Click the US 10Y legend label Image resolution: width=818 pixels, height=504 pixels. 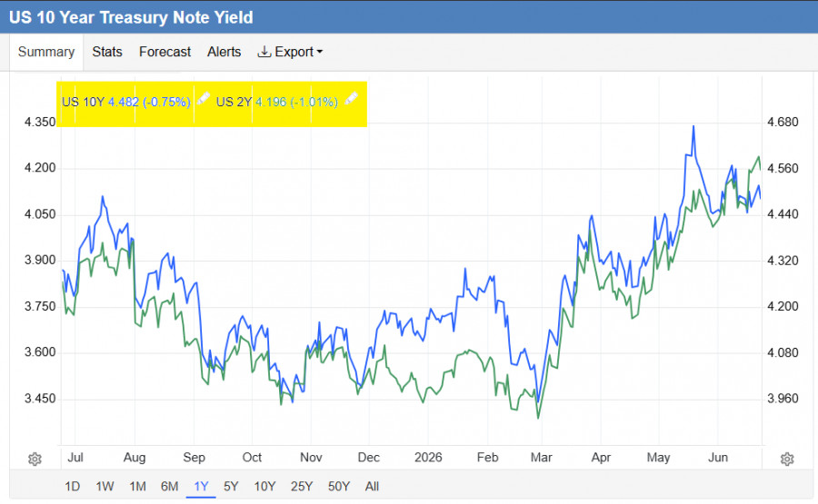[83, 102]
